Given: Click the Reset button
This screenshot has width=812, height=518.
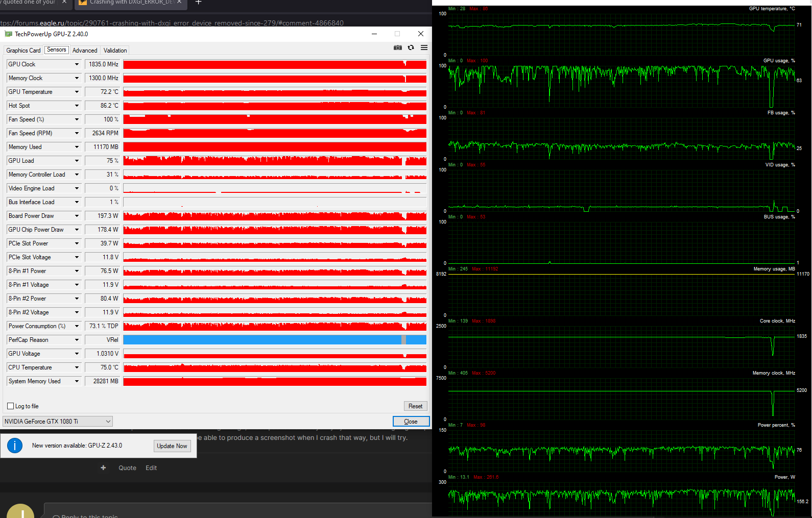Looking at the screenshot, I should tap(415, 406).
